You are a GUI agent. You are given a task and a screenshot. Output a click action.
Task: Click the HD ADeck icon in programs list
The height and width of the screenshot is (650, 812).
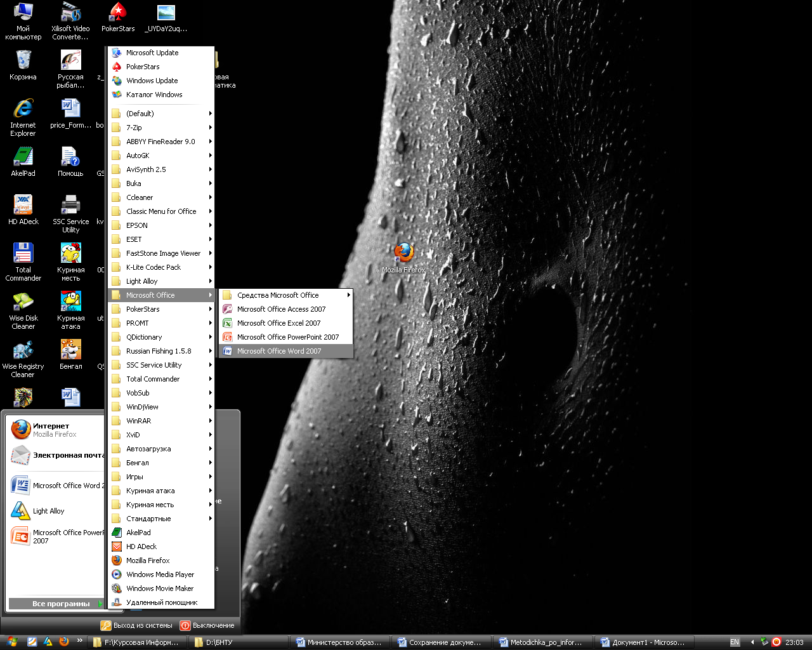(117, 547)
